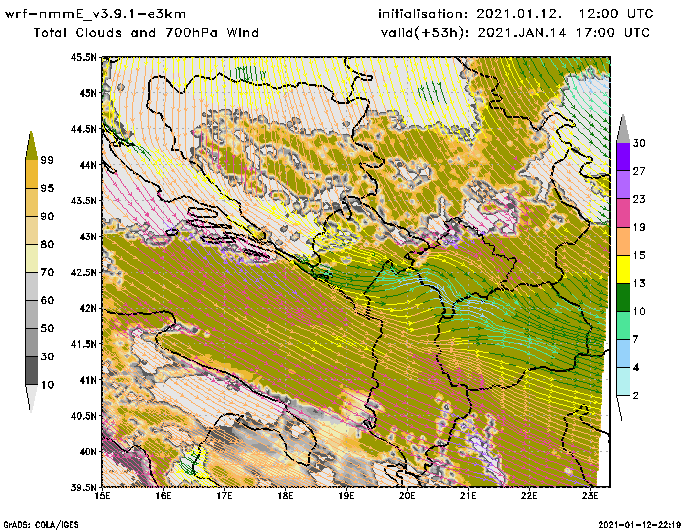Click the 45.5N latitude label

(x=83, y=57)
